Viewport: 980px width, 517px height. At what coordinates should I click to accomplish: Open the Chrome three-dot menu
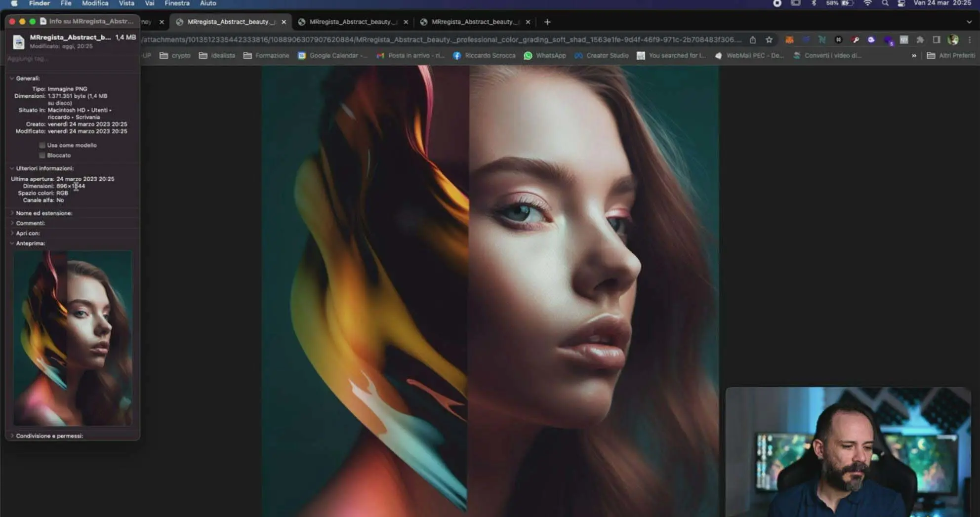pyautogui.click(x=970, y=40)
